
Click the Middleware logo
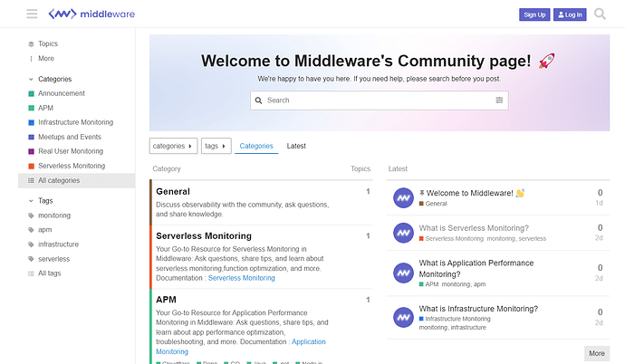[x=91, y=14]
